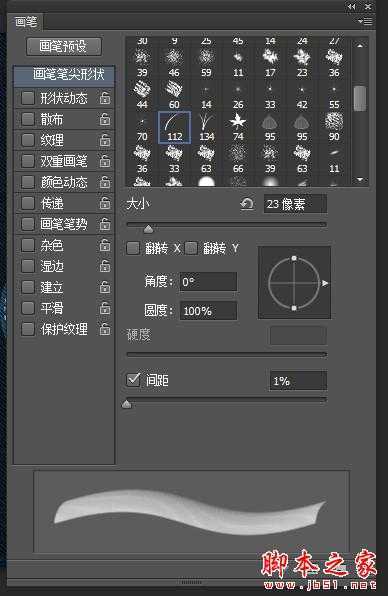Select the round textured brush tip 90
This screenshot has height=596, width=388.
[334, 127]
